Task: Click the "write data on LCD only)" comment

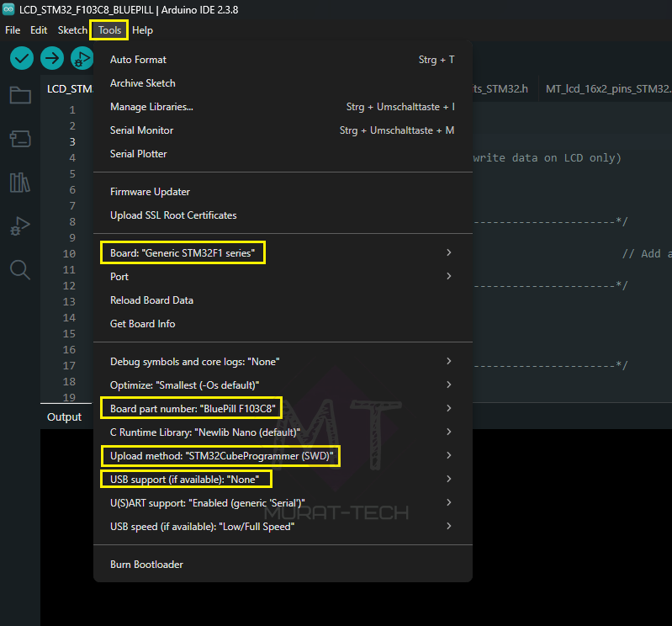Action: tap(548, 158)
